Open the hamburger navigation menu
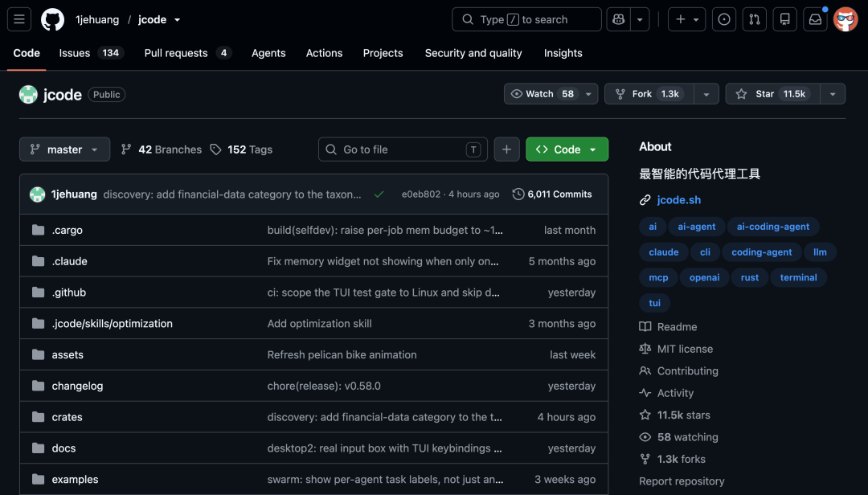Viewport: 868px width, 495px height. coord(18,19)
